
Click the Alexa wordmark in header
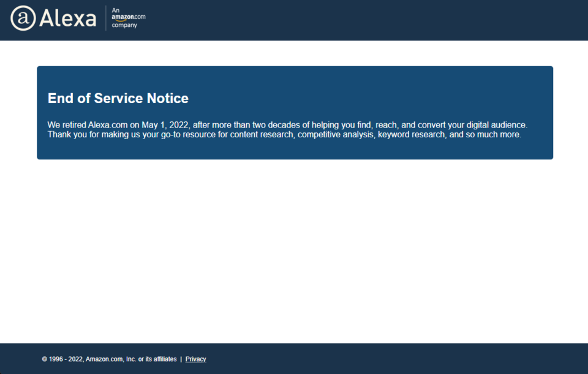68,18
